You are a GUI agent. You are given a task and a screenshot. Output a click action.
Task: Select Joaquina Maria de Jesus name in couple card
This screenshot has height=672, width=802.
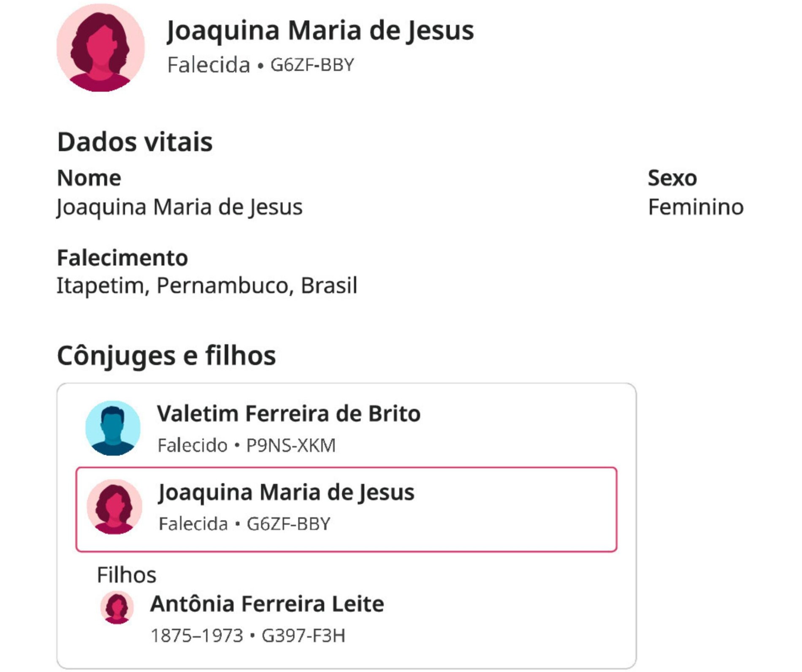tap(286, 492)
